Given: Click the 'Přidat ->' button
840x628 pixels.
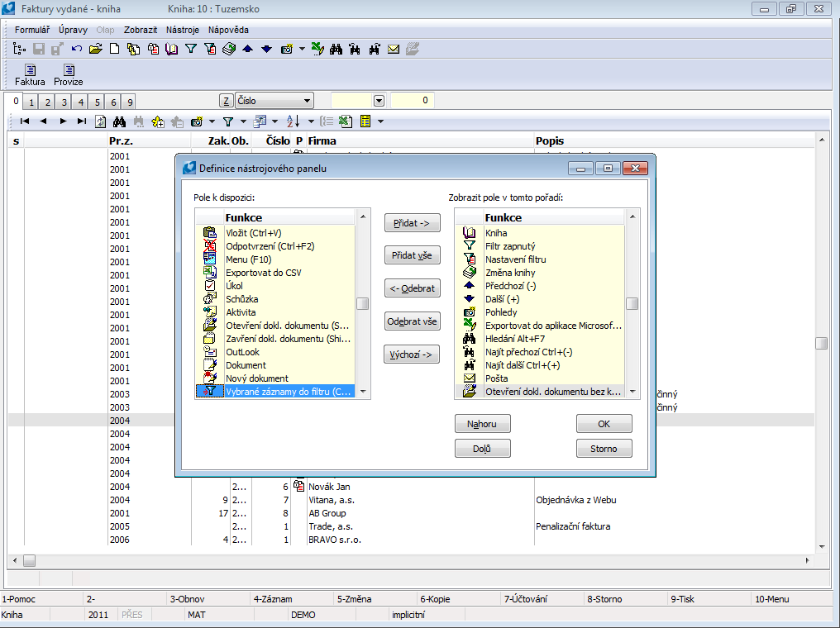Looking at the screenshot, I should click(x=413, y=222).
